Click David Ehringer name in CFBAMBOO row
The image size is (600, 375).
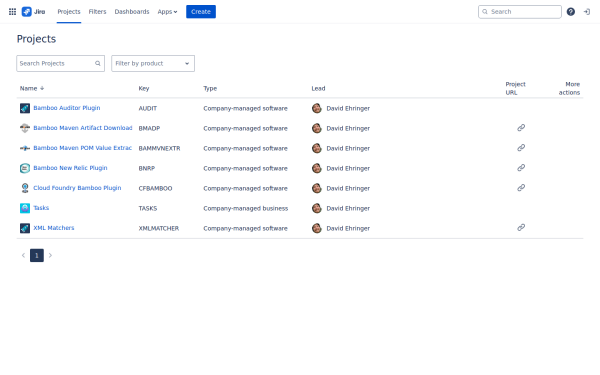click(348, 188)
